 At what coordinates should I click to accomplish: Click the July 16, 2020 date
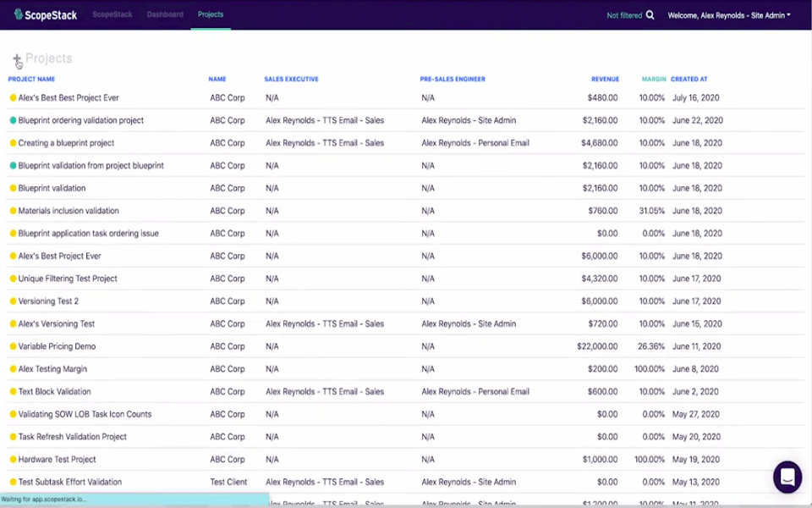695,97
